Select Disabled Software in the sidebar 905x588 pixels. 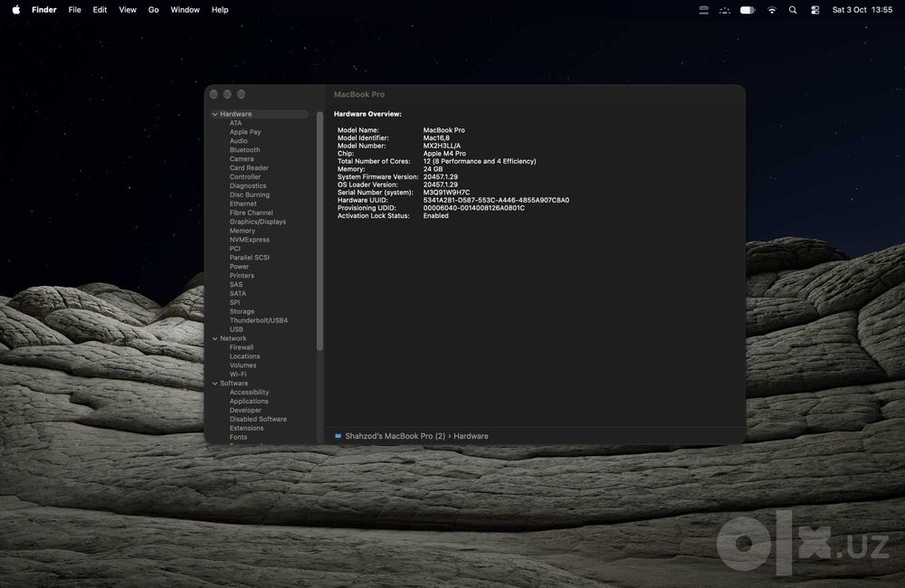pyautogui.click(x=258, y=420)
